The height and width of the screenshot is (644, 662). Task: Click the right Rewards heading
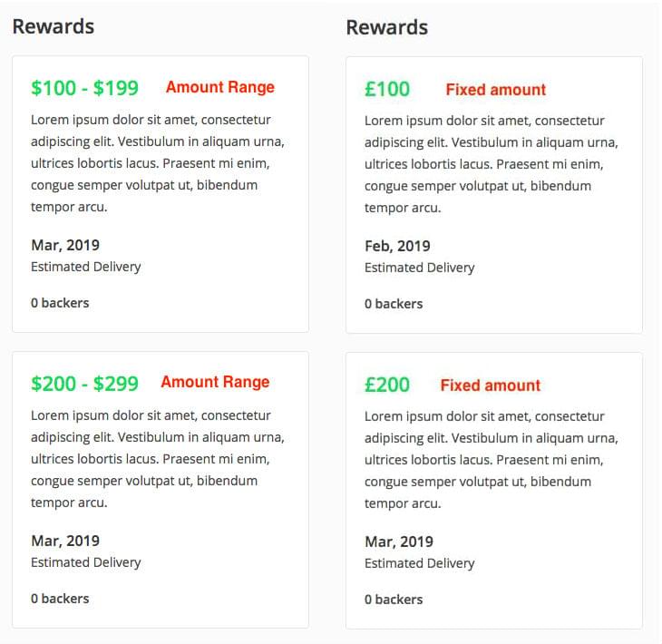[387, 27]
